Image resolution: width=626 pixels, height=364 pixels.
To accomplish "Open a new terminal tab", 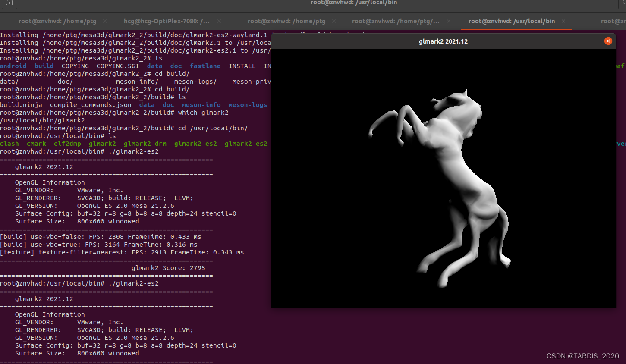I will [9, 4].
